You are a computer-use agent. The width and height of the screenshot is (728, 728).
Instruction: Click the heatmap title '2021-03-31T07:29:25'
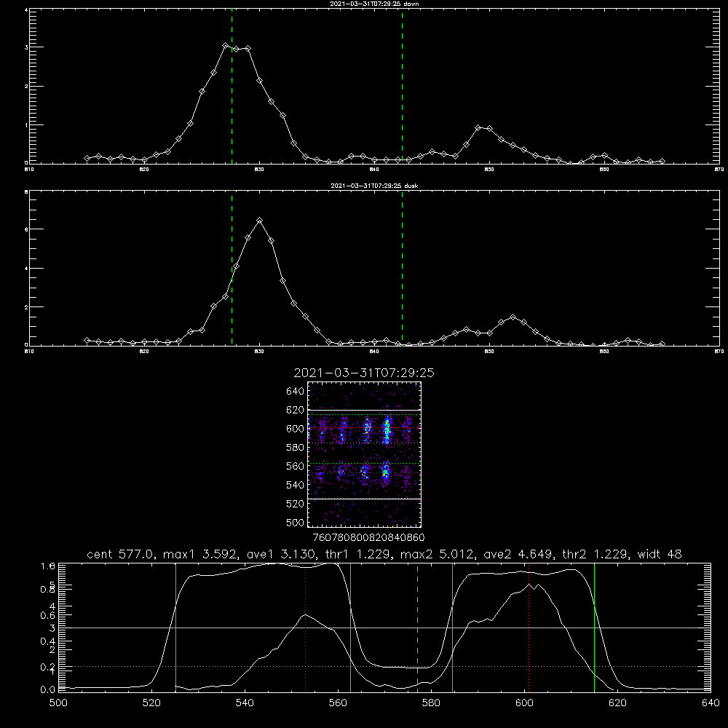(364, 373)
